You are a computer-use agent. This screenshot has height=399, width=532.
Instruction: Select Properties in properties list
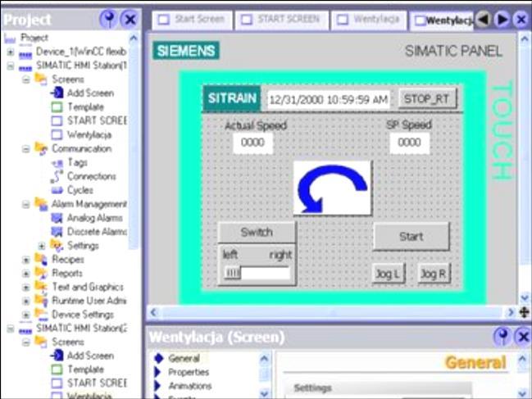189,372
